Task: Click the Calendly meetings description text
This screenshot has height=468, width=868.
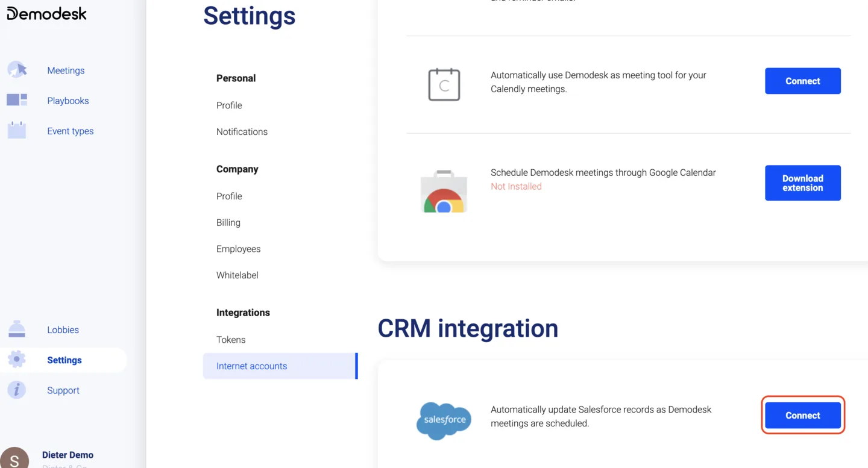Action: tap(599, 82)
